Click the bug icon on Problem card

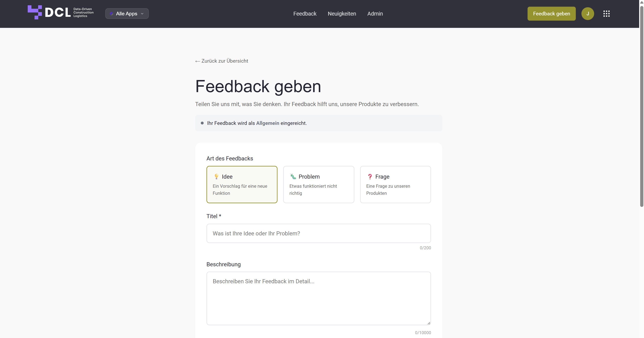(x=293, y=177)
